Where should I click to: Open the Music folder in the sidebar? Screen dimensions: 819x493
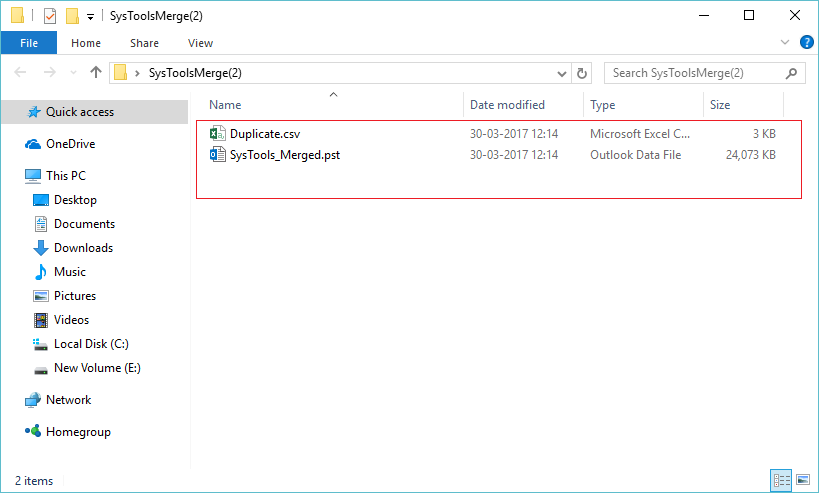coord(69,272)
